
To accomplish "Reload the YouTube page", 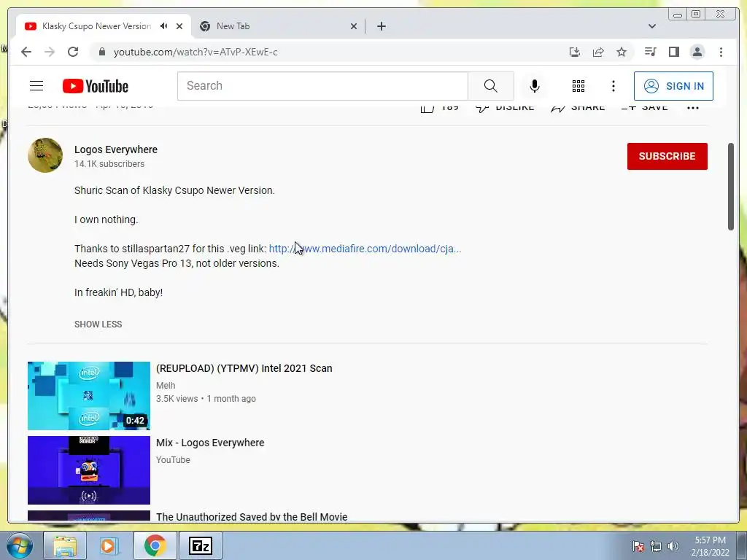I will click(x=73, y=52).
